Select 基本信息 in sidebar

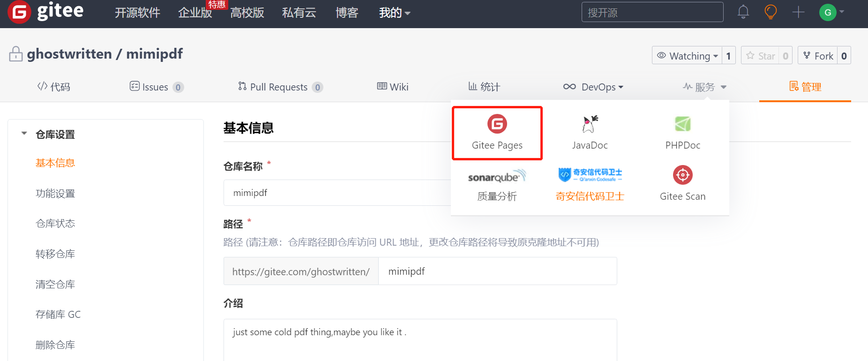pos(55,163)
